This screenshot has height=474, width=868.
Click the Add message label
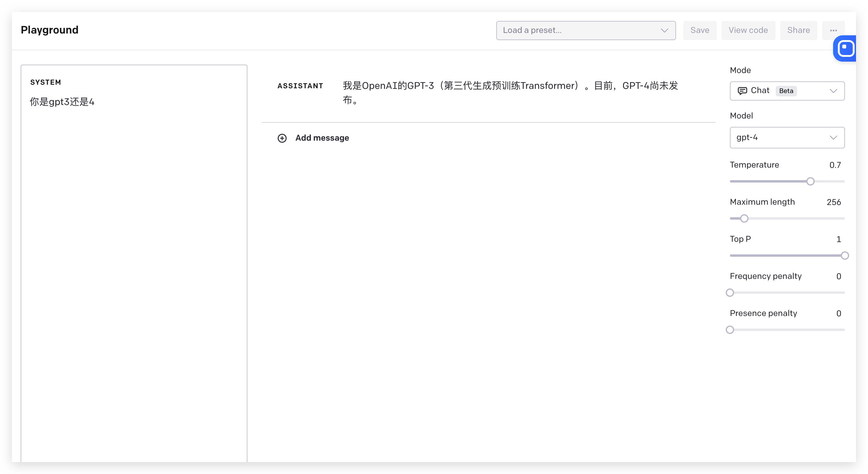pyautogui.click(x=322, y=138)
